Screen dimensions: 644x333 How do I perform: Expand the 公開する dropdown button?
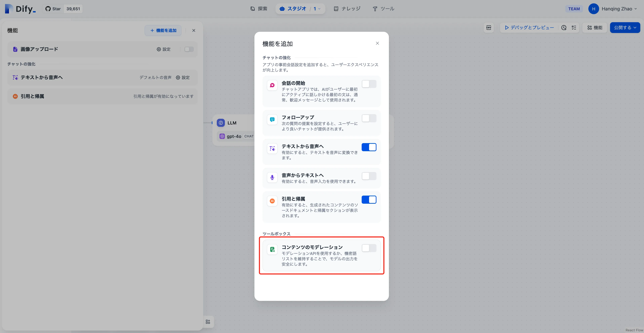point(625,28)
